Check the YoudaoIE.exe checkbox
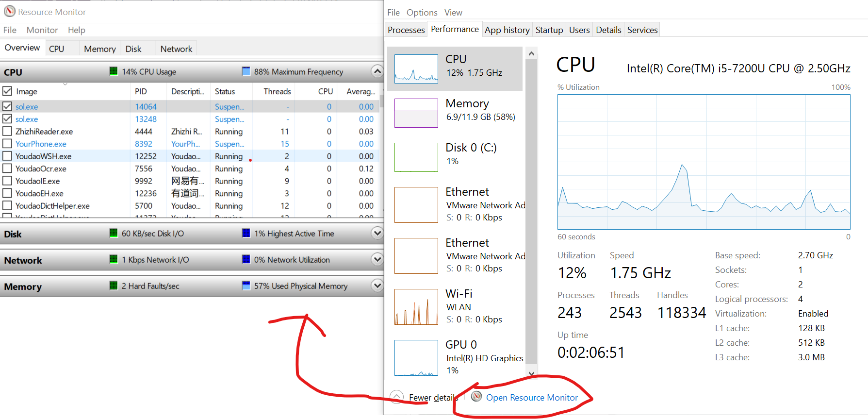The width and height of the screenshot is (868, 420). coord(7,181)
